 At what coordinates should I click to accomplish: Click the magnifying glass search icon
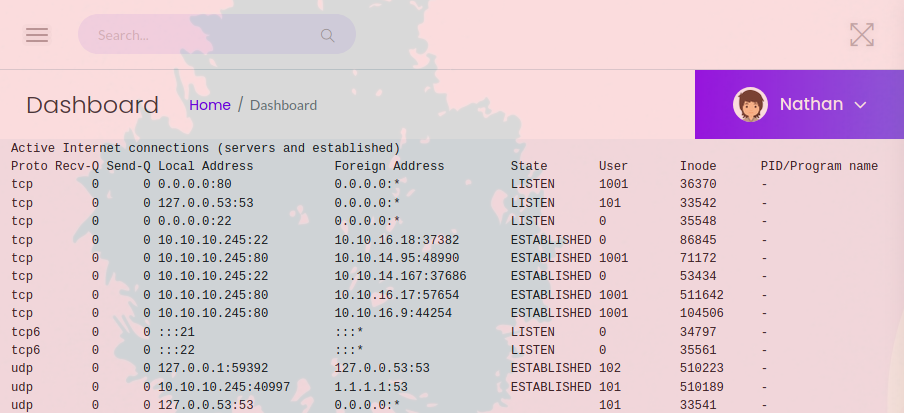(x=327, y=35)
